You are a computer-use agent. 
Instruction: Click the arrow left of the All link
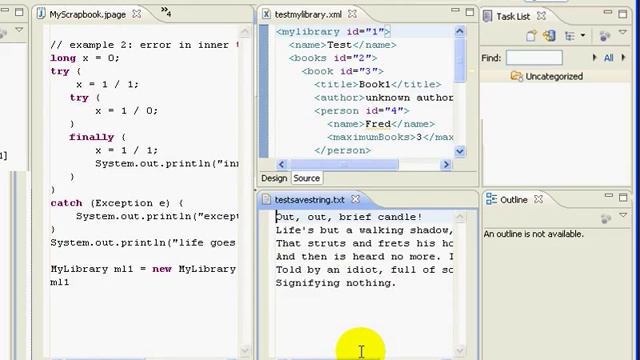594,58
